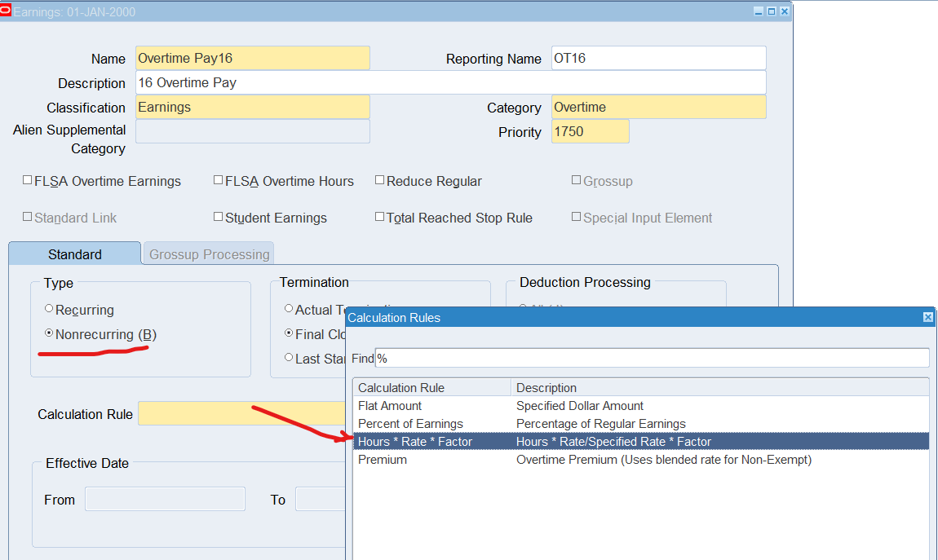This screenshot has width=938, height=560.
Task: Toggle the Reduce Regular checkbox
Action: click(380, 180)
